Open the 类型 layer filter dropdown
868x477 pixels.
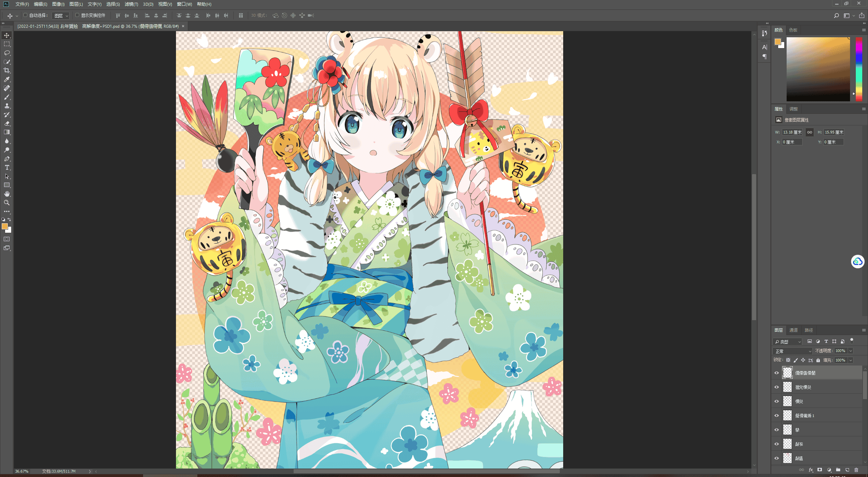tap(787, 341)
